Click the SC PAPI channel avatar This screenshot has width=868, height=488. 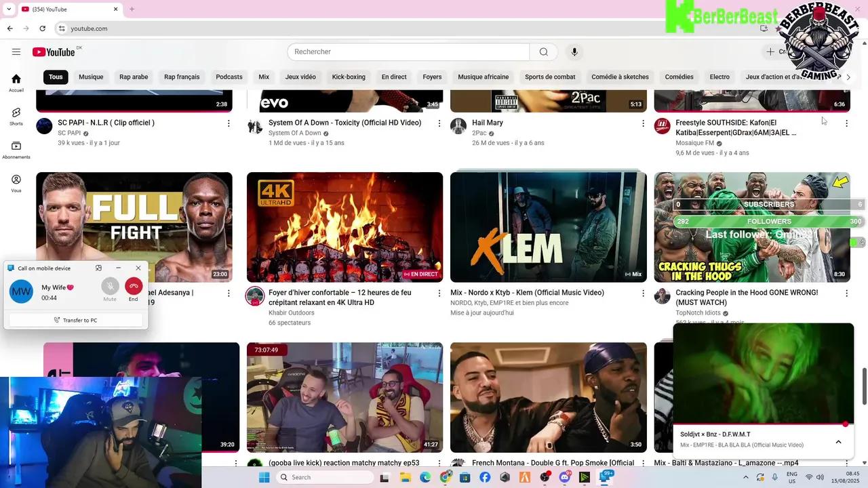(44, 126)
